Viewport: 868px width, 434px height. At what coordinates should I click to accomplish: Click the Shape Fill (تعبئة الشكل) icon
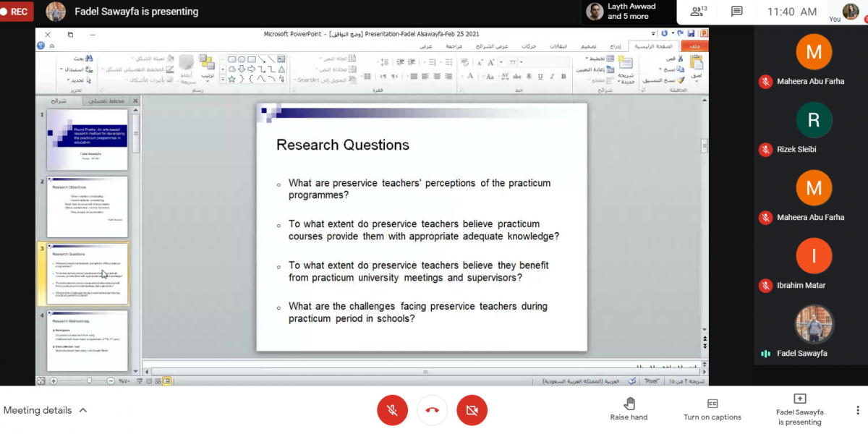click(x=170, y=59)
